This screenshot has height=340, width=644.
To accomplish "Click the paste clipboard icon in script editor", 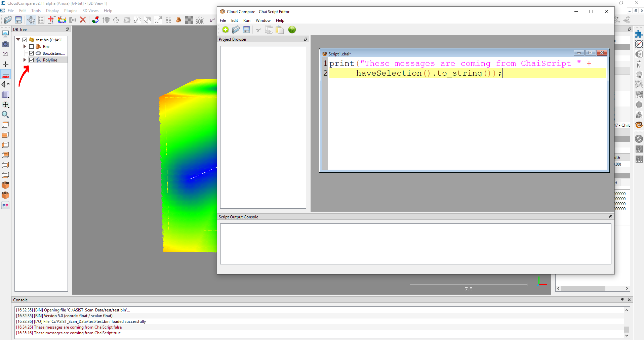I will (280, 30).
